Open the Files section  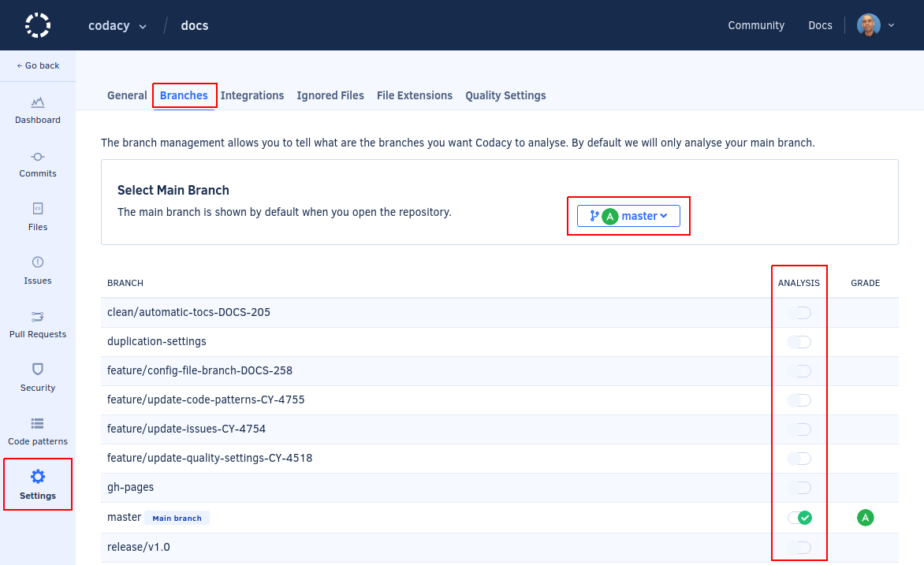pyautogui.click(x=37, y=217)
